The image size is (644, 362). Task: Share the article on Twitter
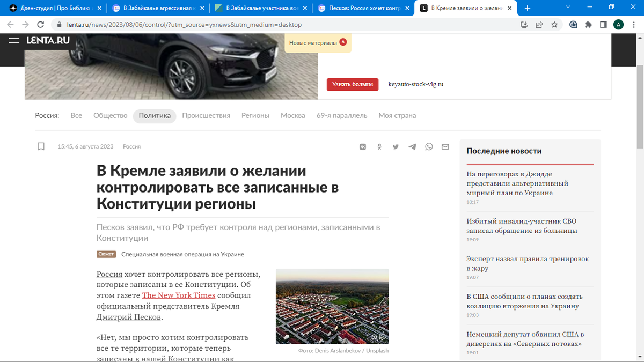coord(396,146)
